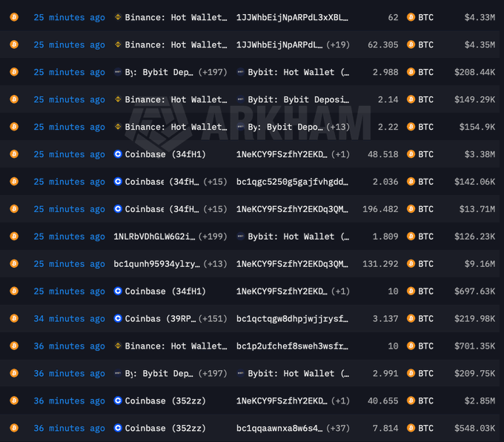Click the Coinbase logo in the $697.63K row
The height and width of the screenshot is (442, 504).
tap(118, 291)
